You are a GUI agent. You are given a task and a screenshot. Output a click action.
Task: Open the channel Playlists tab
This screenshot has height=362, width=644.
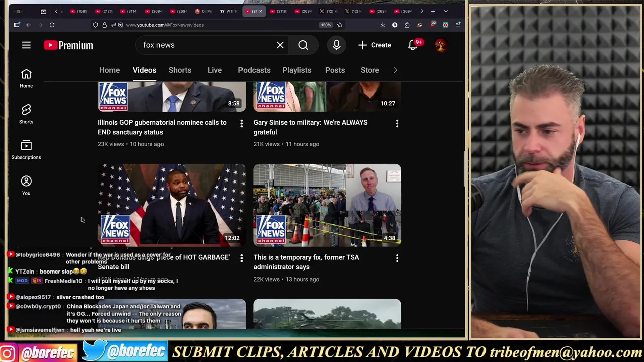(x=297, y=70)
